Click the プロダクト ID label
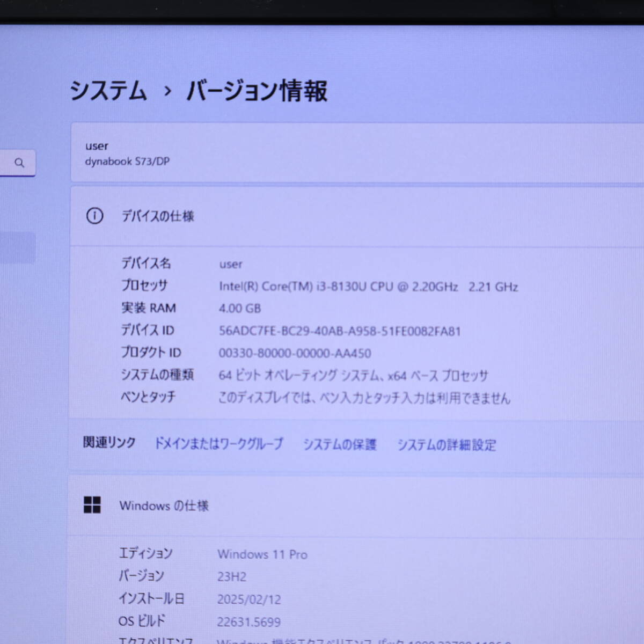Screen dimensions: 644x644 151,353
